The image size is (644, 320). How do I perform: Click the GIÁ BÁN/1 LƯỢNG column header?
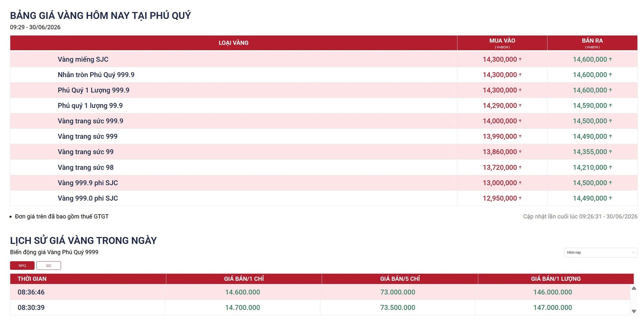click(x=556, y=279)
